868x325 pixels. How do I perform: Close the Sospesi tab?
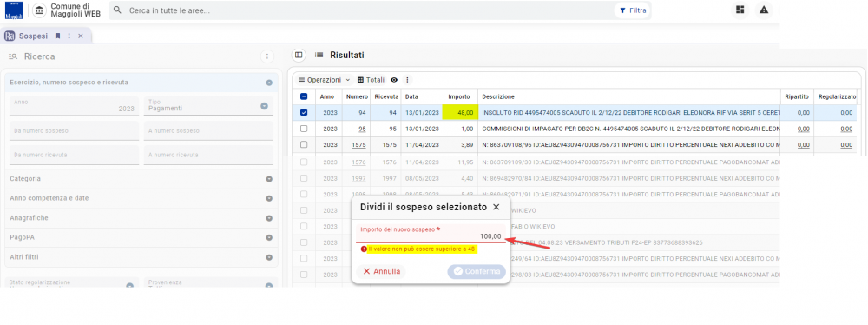[x=80, y=36]
